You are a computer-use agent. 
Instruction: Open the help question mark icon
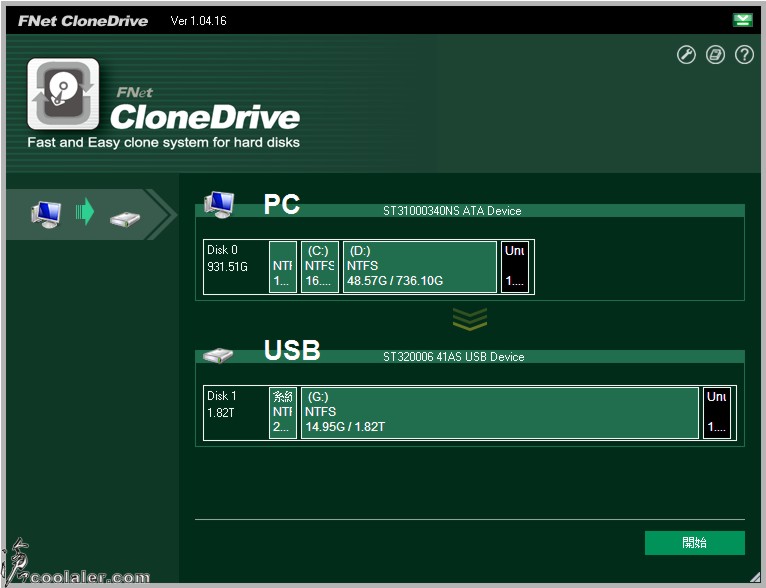744,55
